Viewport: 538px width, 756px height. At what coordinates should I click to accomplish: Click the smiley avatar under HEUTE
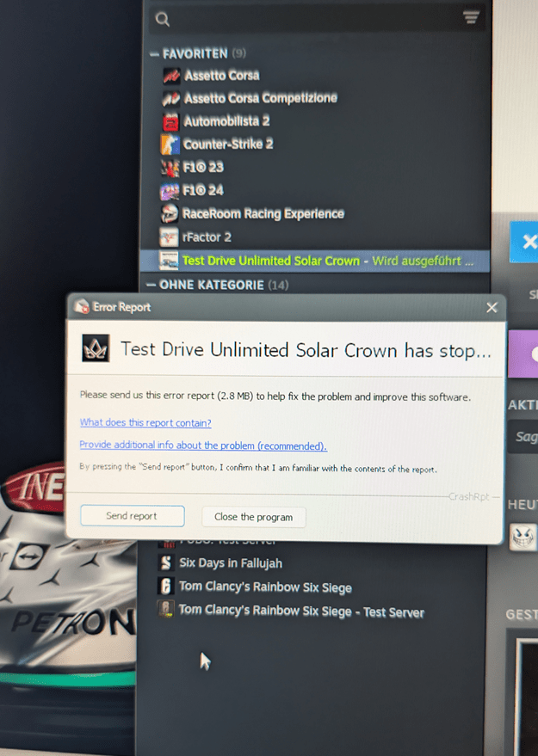[x=523, y=537]
